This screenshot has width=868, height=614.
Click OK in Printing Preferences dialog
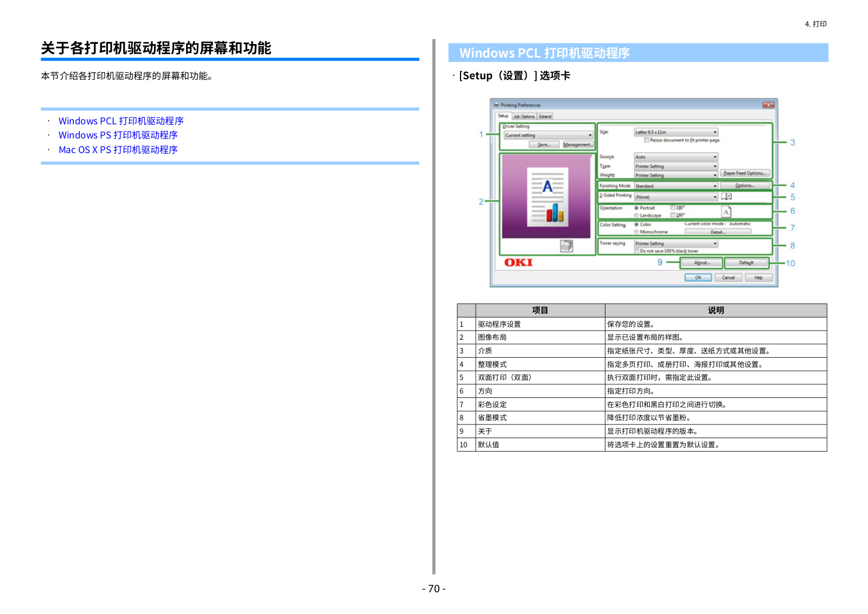(x=698, y=277)
